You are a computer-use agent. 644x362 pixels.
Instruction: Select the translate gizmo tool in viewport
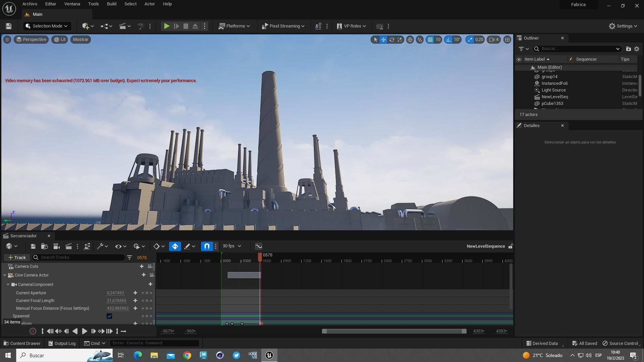[383, 40]
